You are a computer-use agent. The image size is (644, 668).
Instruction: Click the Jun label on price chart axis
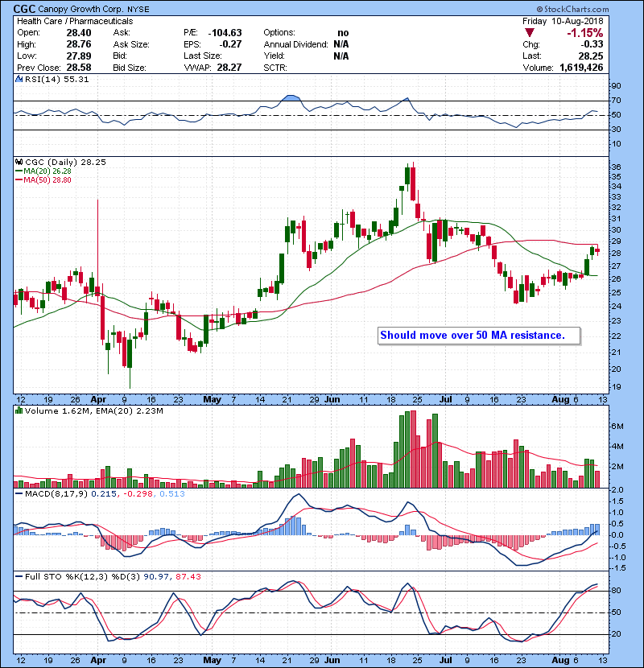tap(332, 400)
